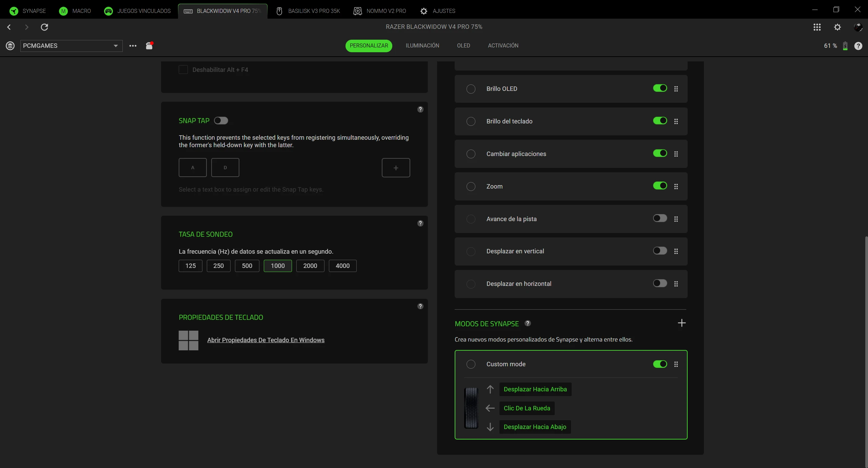Go back with the back arrow

click(x=9, y=27)
